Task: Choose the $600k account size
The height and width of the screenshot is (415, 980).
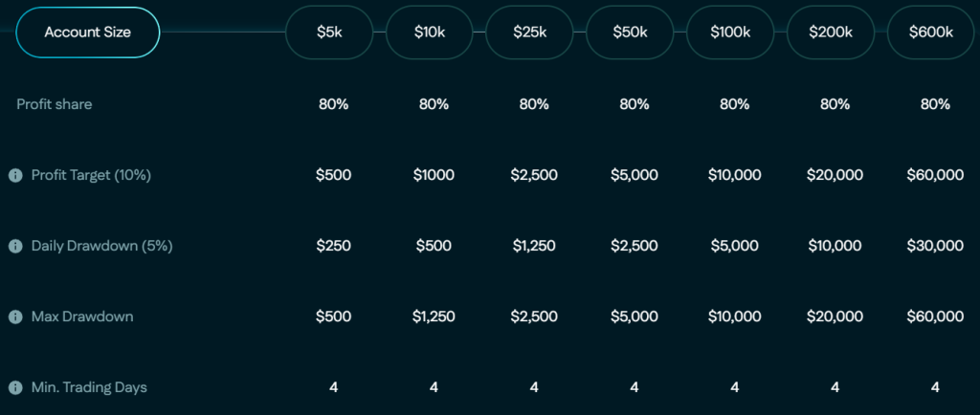Action: (930, 33)
